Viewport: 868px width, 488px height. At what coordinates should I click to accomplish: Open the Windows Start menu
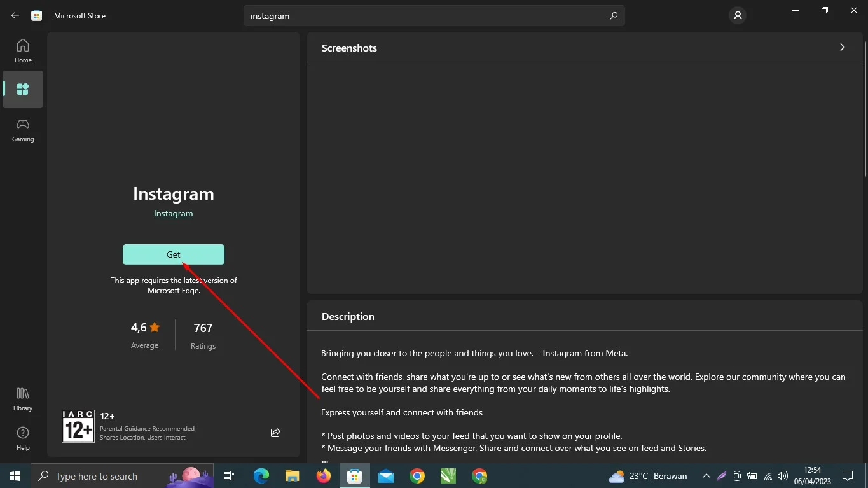pyautogui.click(x=15, y=476)
